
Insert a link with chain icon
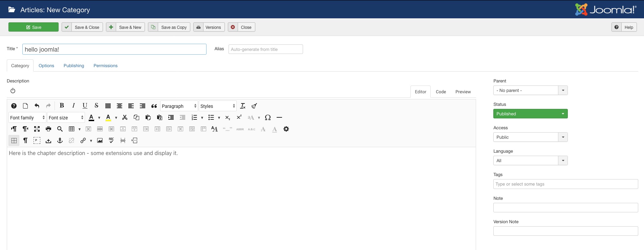[x=83, y=140]
